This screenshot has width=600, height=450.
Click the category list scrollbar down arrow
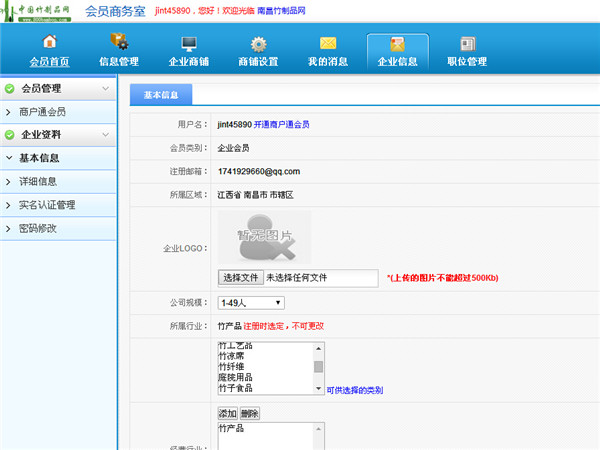point(319,388)
